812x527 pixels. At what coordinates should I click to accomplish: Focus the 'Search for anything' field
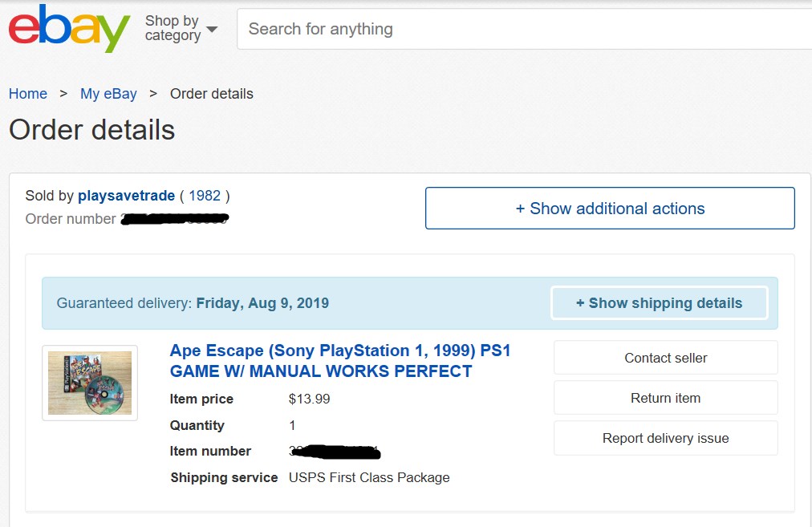522,29
